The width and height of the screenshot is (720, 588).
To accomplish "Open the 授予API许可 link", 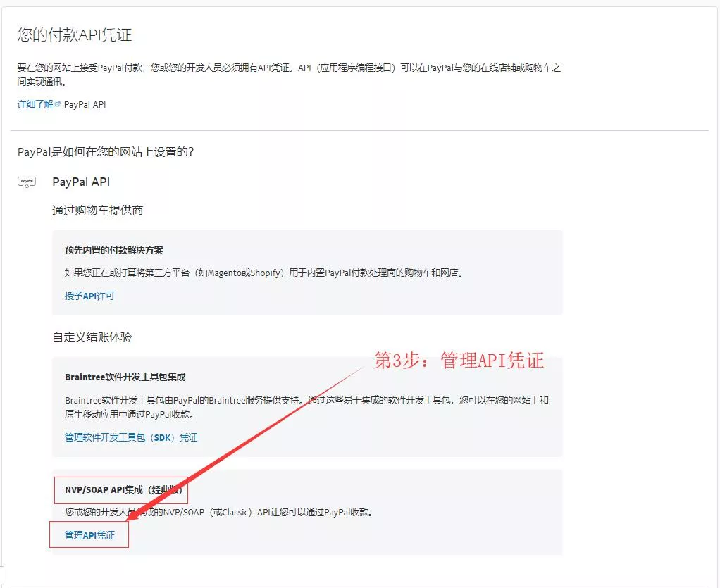I will pyautogui.click(x=89, y=296).
